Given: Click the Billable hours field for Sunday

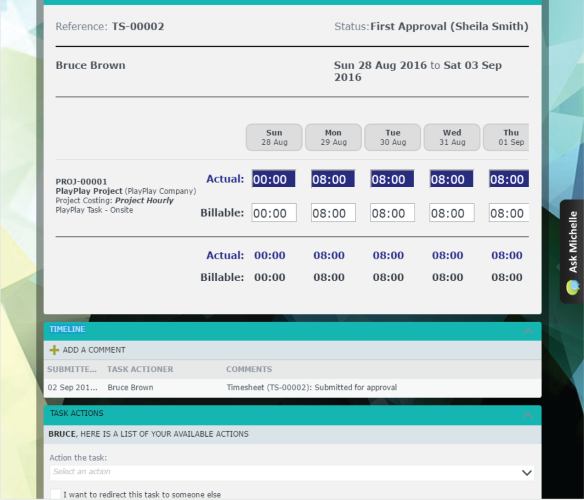Looking at the screenshot, I should 274,213.
